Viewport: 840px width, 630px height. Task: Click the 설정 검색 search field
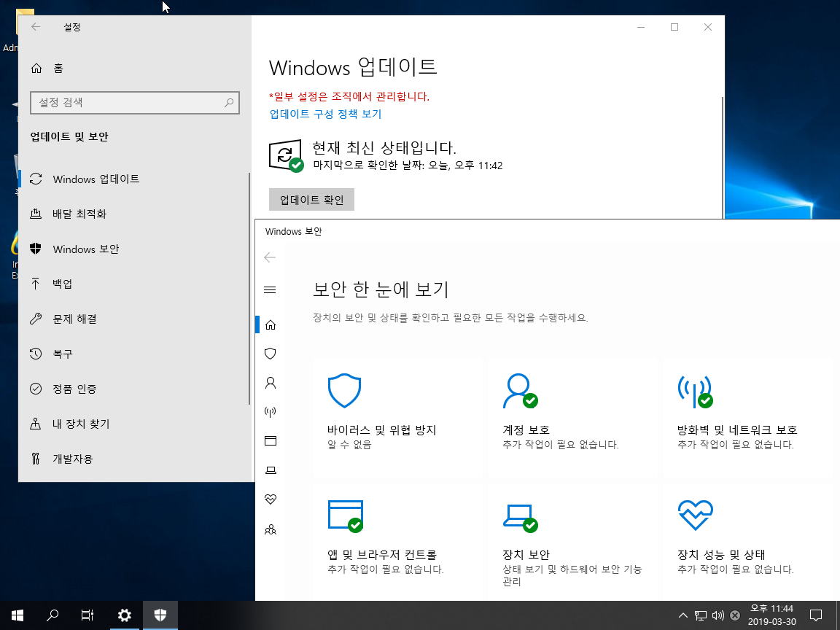pyautogui.click(x=134, y=102)
